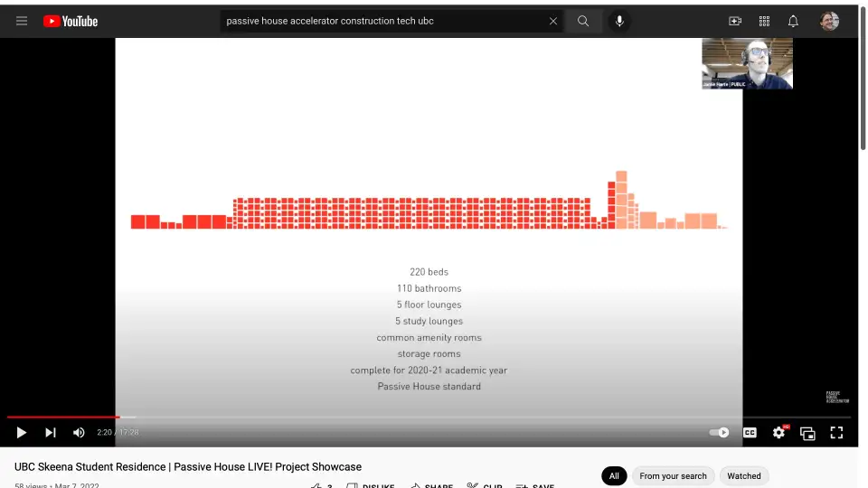Skip to the next video

click(x=51, y=433)
